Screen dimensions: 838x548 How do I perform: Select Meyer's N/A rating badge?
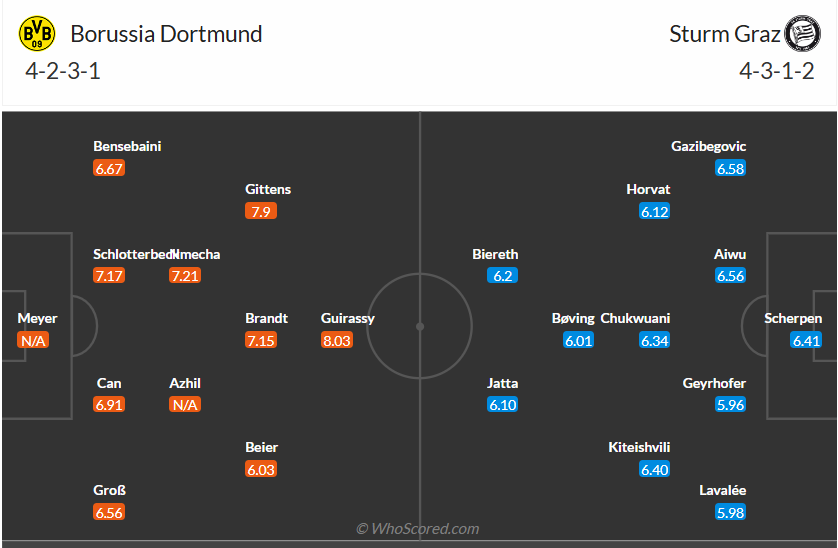33,340
